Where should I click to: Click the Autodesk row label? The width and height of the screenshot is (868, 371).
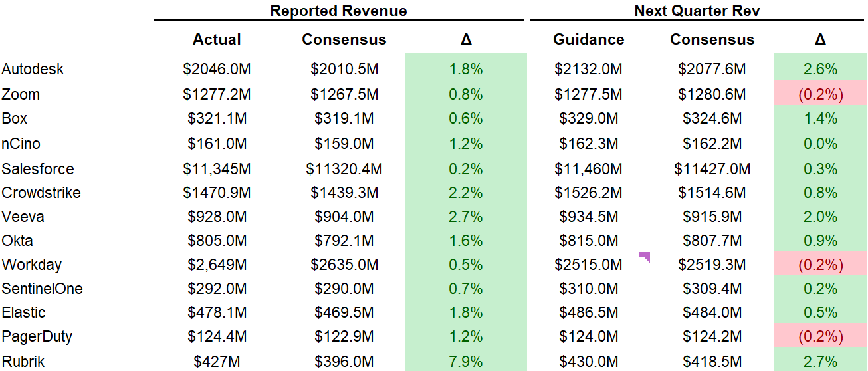pyautogui.click(x=33, y=69)
